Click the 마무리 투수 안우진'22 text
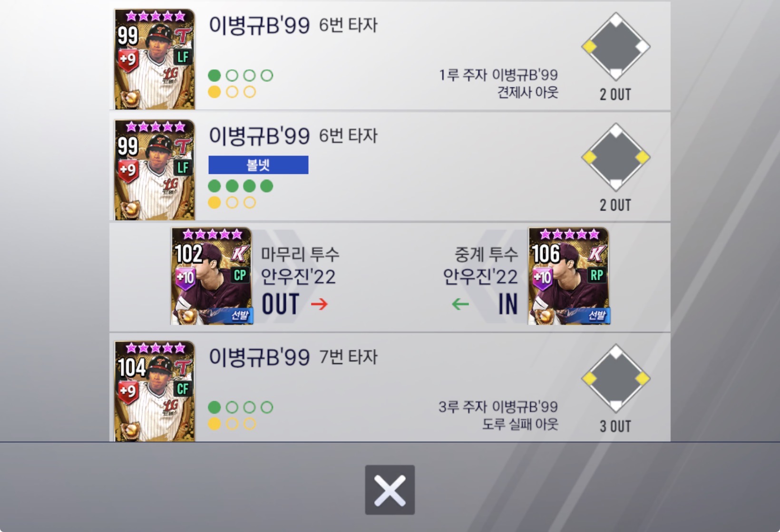780x532 pixels. pyautogui.click(x=300, y=265)
